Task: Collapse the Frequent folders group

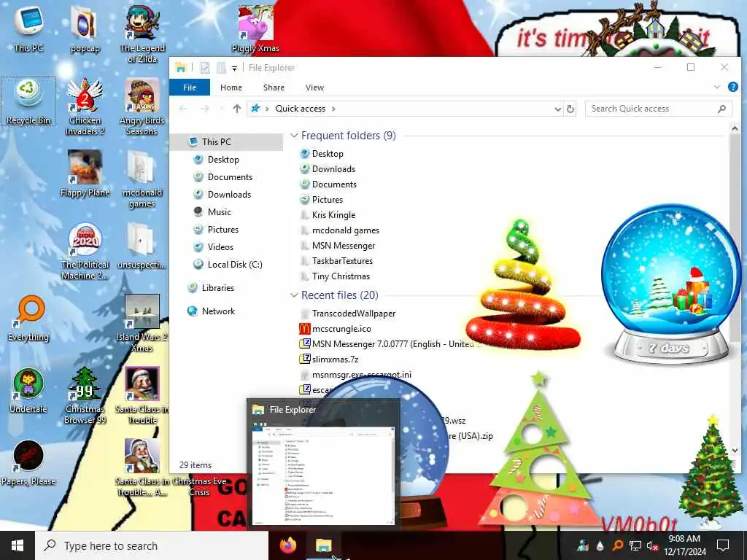Action: click(x=294, y=136)
